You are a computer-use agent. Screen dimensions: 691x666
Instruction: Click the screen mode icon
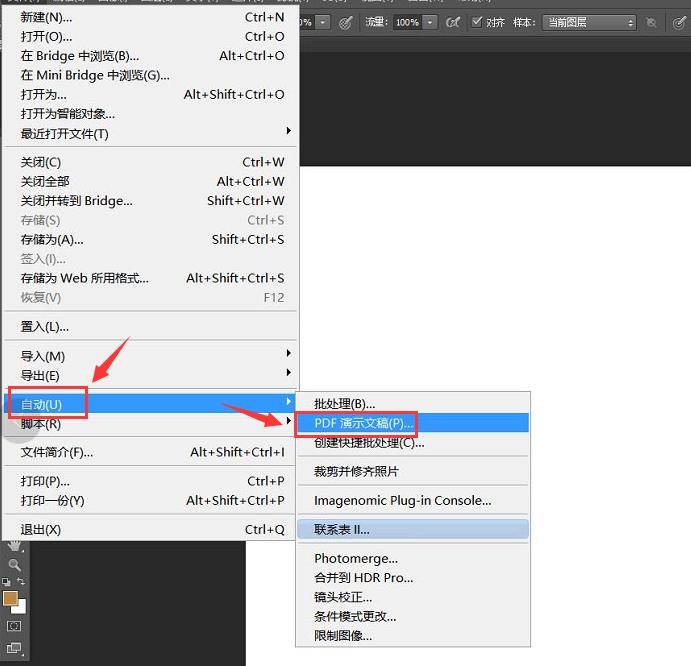click(14, 649)
